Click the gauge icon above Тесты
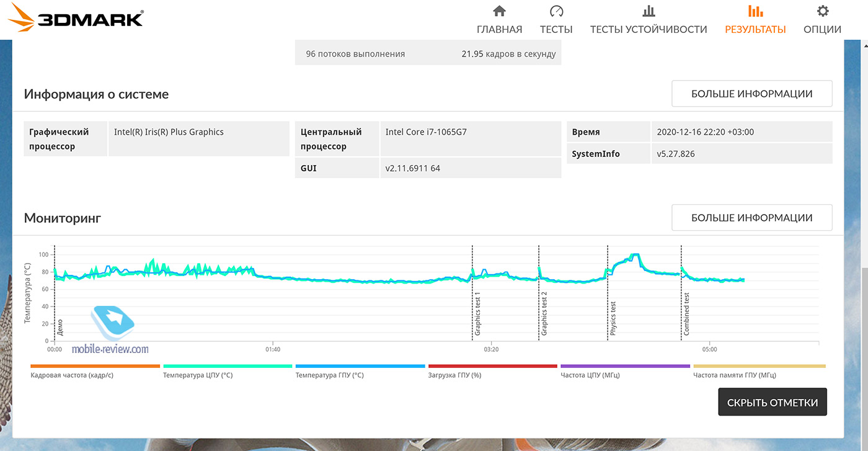868x451 pixels. 556,11
